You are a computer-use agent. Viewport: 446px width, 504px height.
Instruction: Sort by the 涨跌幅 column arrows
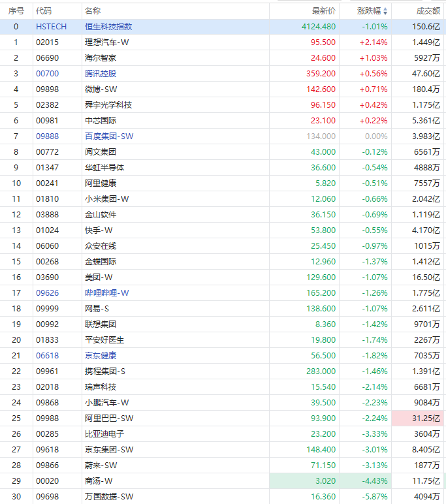385,12
